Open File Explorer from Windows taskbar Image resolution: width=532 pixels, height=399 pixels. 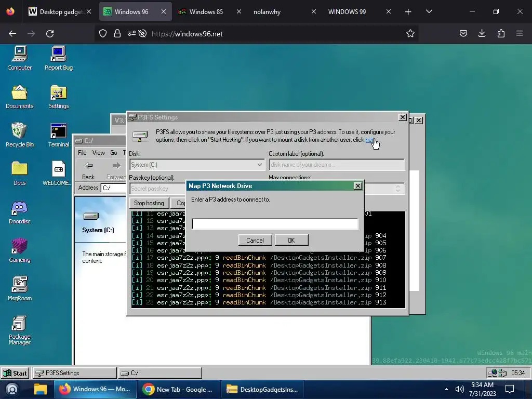click(x=40, y=389)
